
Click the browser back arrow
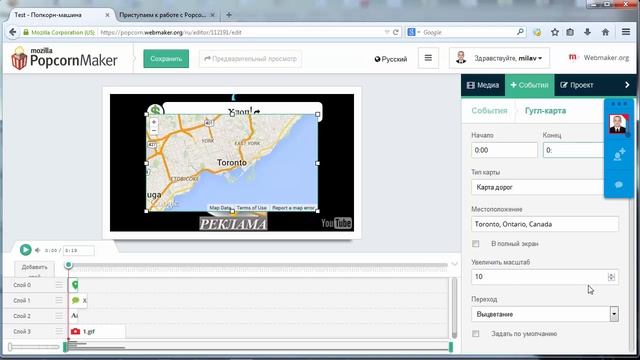click(x=13, y=32)
